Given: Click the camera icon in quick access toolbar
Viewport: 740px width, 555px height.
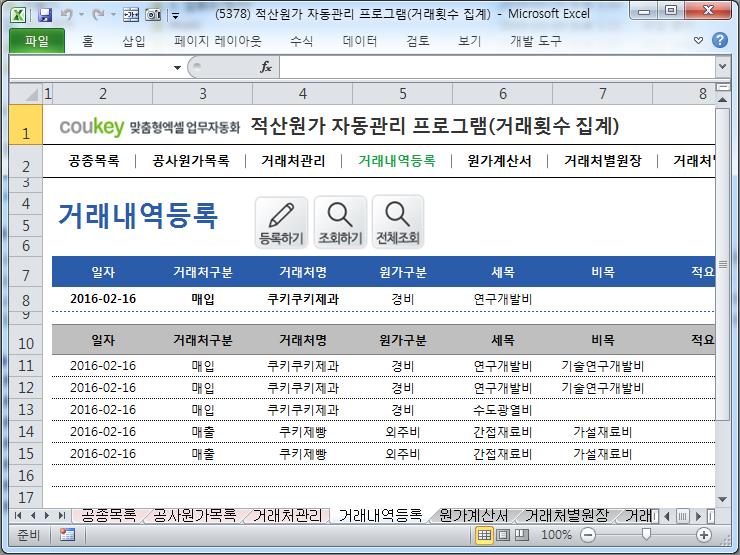Looking at the screenshot, I should (x=153, y=15).
